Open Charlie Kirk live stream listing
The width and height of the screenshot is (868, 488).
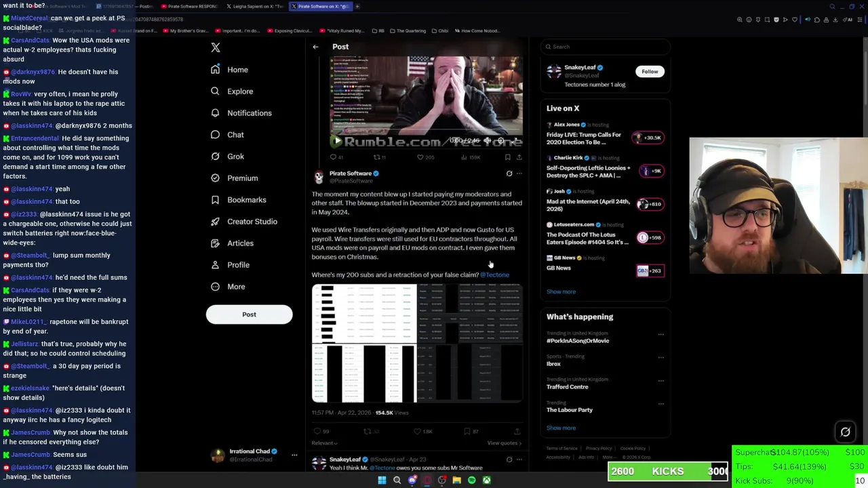pyautogui.click(x=605, y=167)
